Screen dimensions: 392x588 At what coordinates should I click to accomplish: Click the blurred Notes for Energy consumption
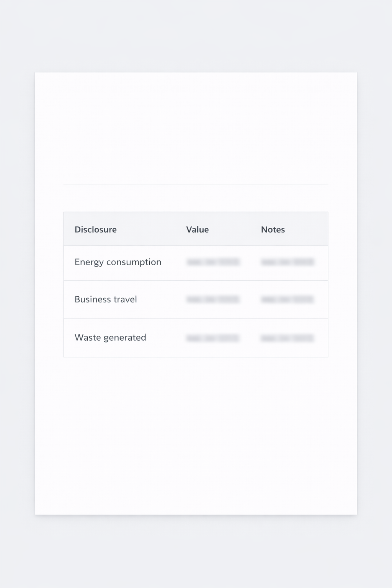(x=287, y=262)
